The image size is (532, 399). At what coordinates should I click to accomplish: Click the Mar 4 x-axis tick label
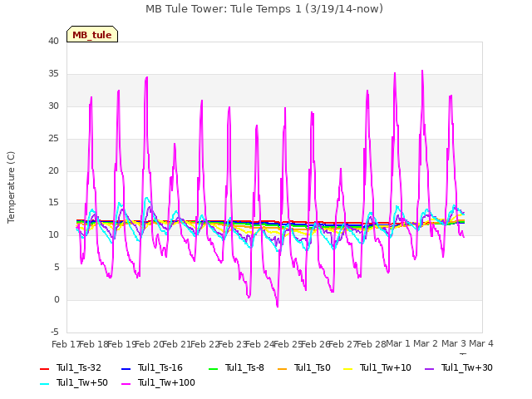point(481,343)
